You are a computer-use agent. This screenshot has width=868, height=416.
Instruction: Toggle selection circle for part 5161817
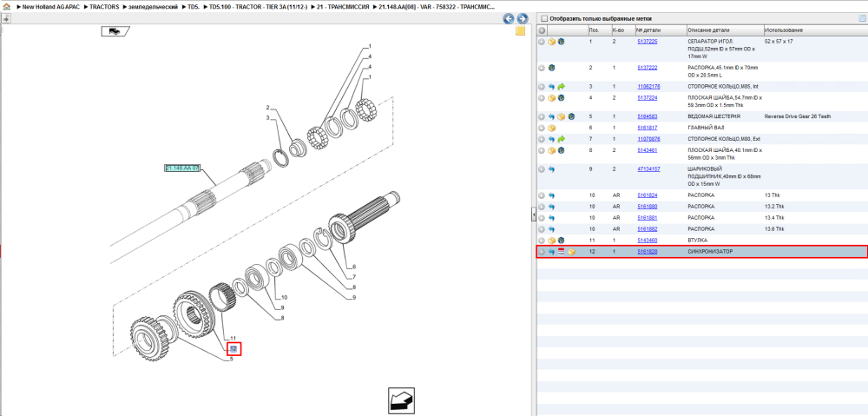[x=542, y=128]
